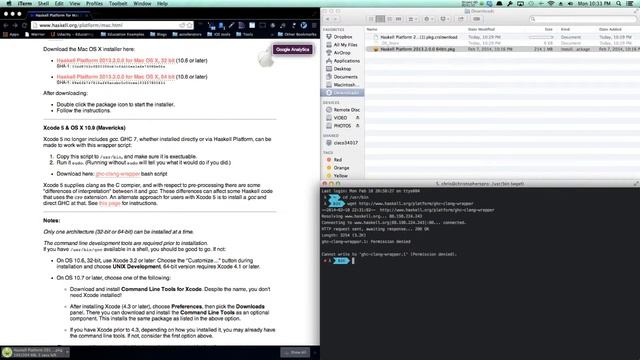
Task: Follow the 'this page' instructions link
Action: point(109,203)
